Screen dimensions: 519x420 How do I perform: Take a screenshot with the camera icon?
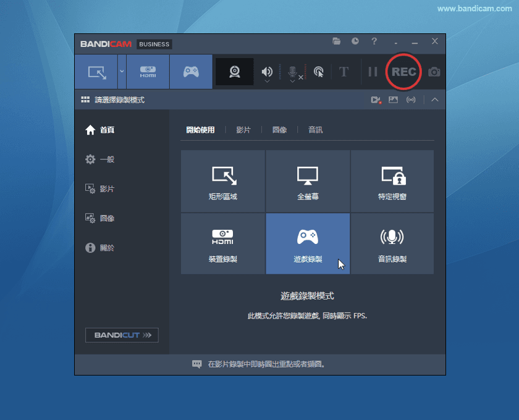[x=434, y=72]
